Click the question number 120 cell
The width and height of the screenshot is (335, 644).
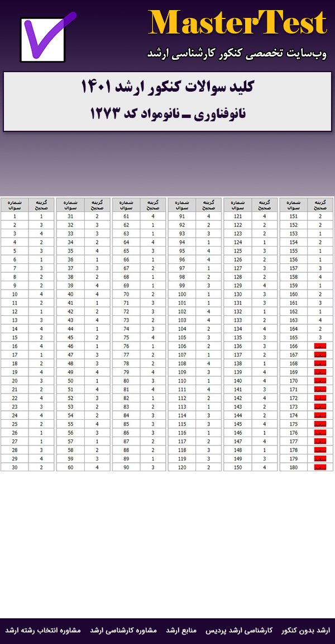pos(182,467)
